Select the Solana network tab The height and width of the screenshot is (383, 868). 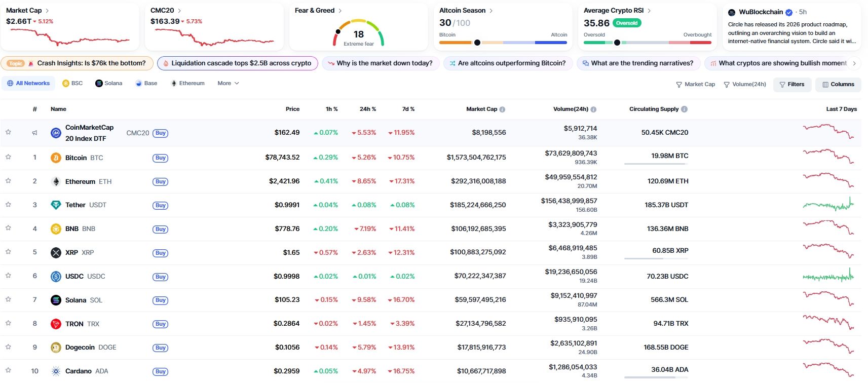tap(108, 83)
